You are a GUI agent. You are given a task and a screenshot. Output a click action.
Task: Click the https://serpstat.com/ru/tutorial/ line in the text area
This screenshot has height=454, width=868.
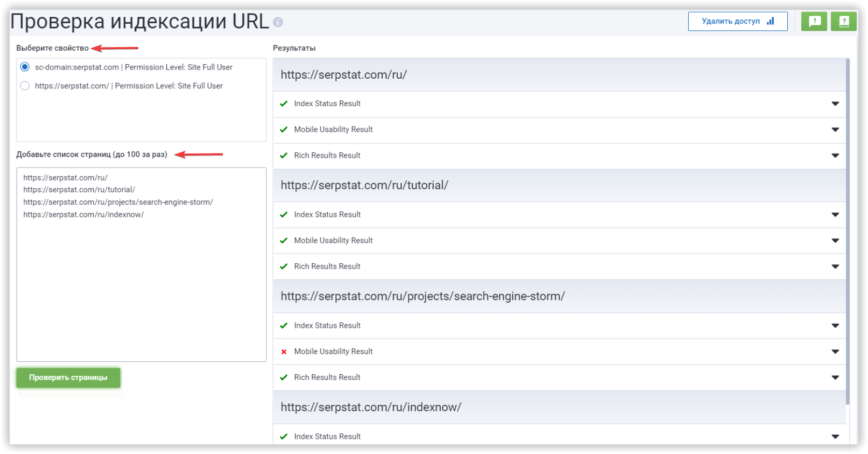(79, 190)
